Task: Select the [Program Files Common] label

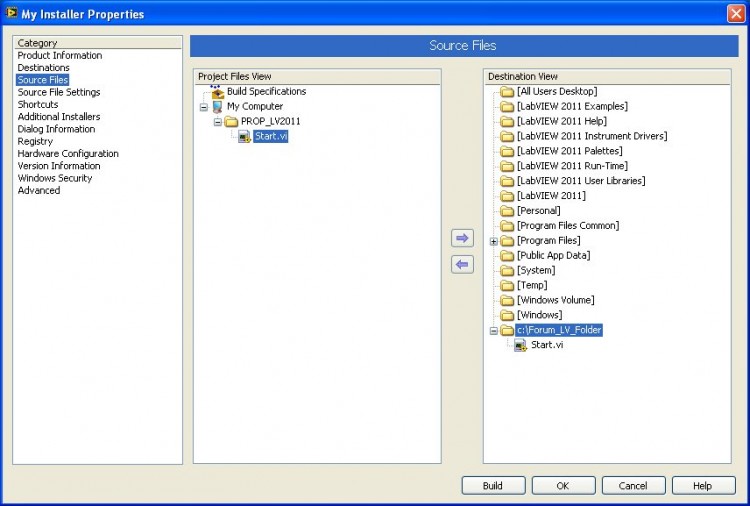Action: click(568, 226)
